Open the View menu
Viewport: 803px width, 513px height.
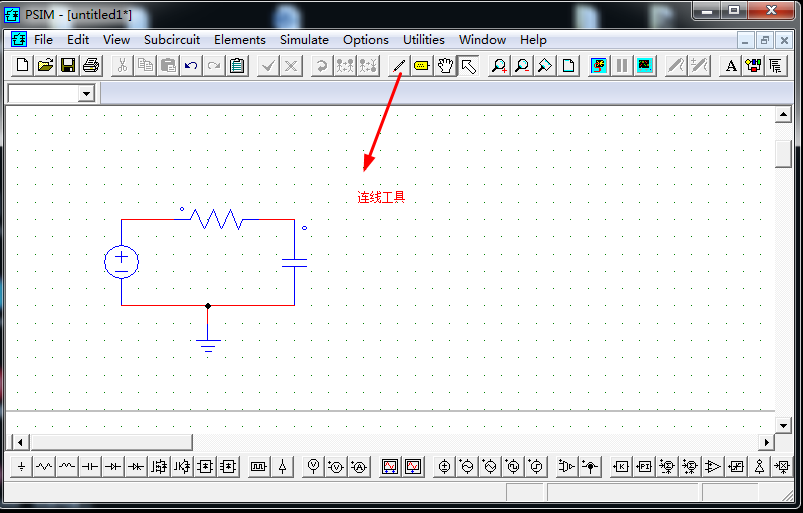click(x=116, y=40)
